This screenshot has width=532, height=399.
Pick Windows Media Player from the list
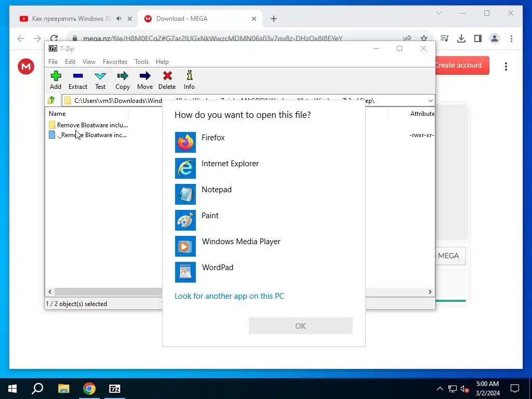tap(263, 246)
